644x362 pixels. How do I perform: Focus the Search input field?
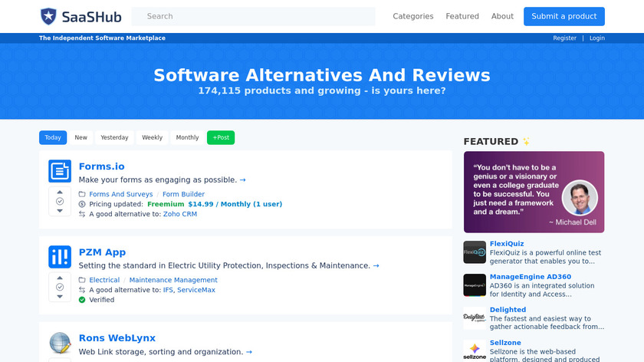coord(253,16)
